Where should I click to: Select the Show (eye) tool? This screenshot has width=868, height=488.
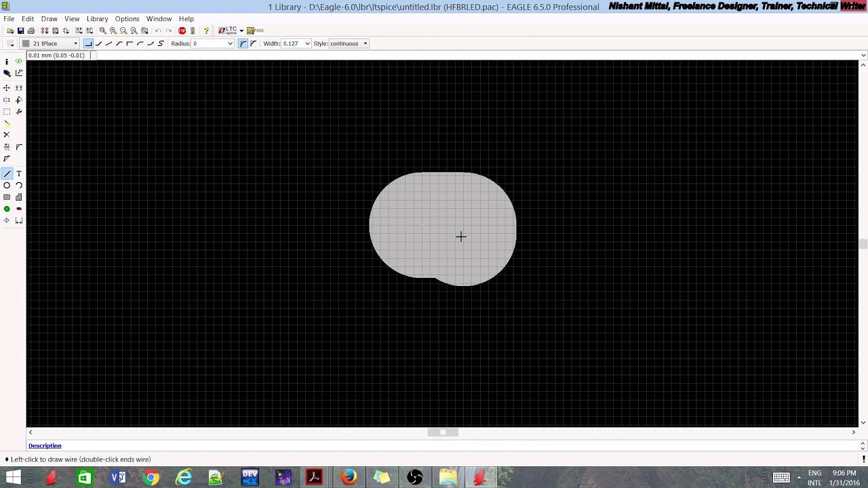19,62
